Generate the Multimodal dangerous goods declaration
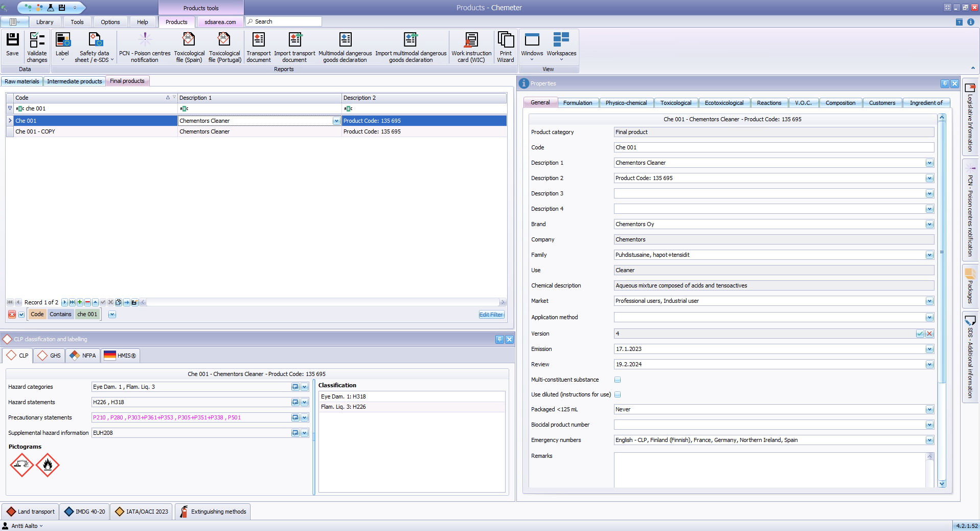The width and height of the screenshot is (980, 531). coord(346,46)
